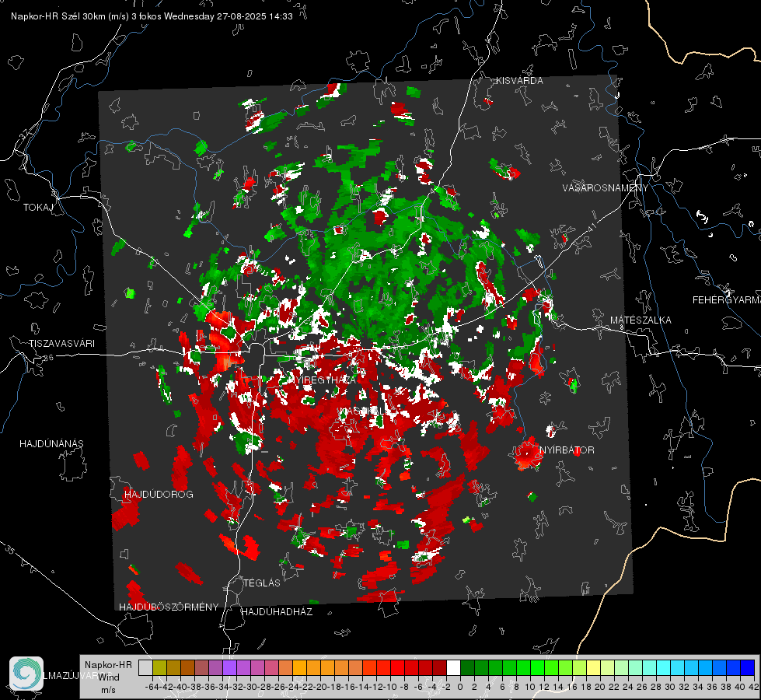761x700 pixels.
Task: Click the HAJDÚDOROG town label
Action: tap(159, 495)
